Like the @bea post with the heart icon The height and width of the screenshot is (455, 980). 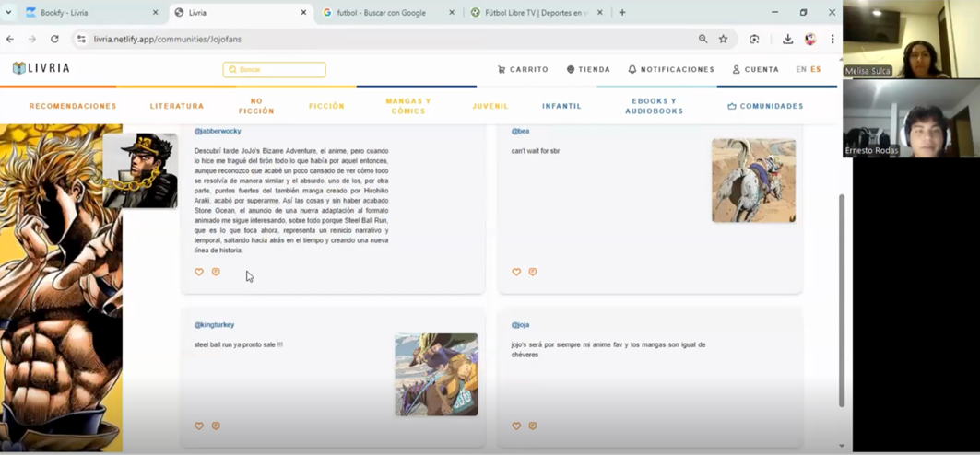coord(516,272)
